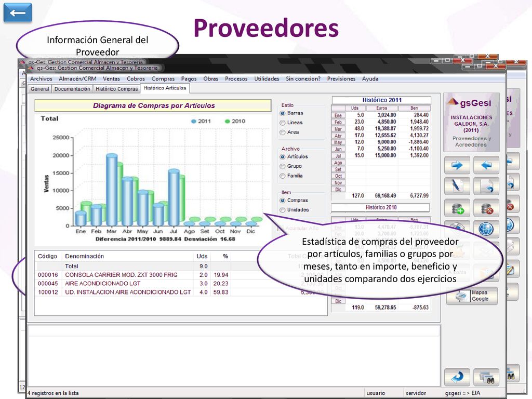Open the Utilidades menu
This screenshot has width=532, height=399.
[267, 79]
